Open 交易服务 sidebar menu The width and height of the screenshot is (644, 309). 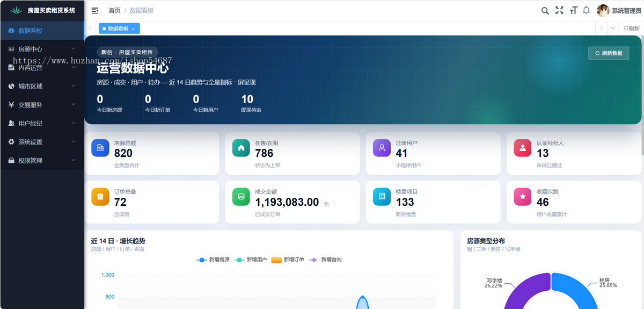[42, 105]
